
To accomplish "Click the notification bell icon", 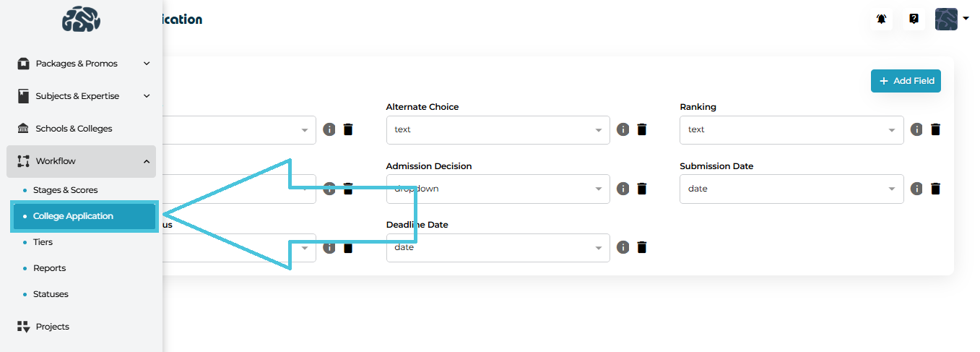I will (881, 20).
